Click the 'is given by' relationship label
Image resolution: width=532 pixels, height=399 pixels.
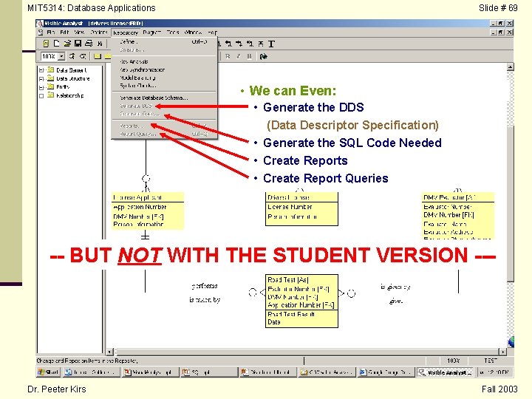[x=395, y=287]
